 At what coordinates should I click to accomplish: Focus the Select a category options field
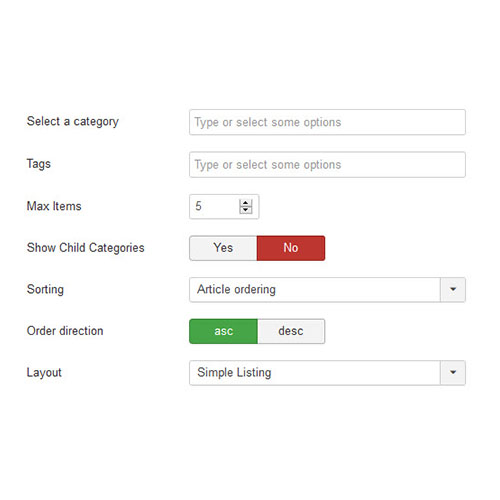coord(327,122)
